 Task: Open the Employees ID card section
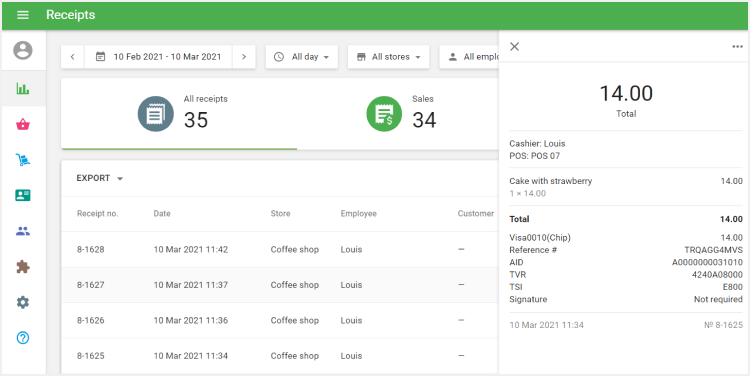click(x=22, y=195)
